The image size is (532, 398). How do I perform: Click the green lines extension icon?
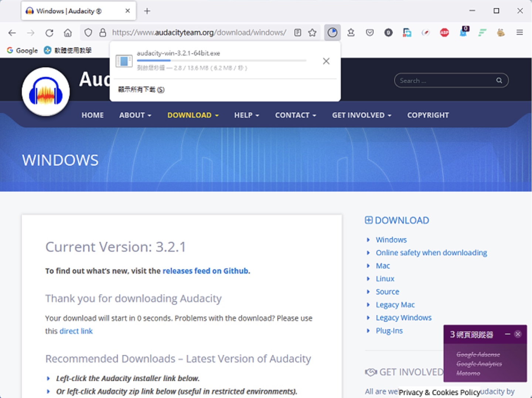click(x=482, y=33)
